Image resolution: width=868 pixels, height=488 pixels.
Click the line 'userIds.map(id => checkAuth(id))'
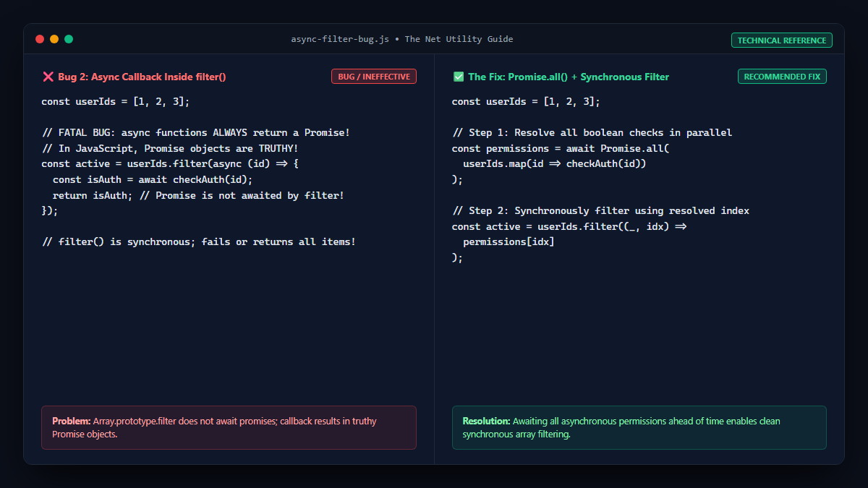click(x=554, y=164)
